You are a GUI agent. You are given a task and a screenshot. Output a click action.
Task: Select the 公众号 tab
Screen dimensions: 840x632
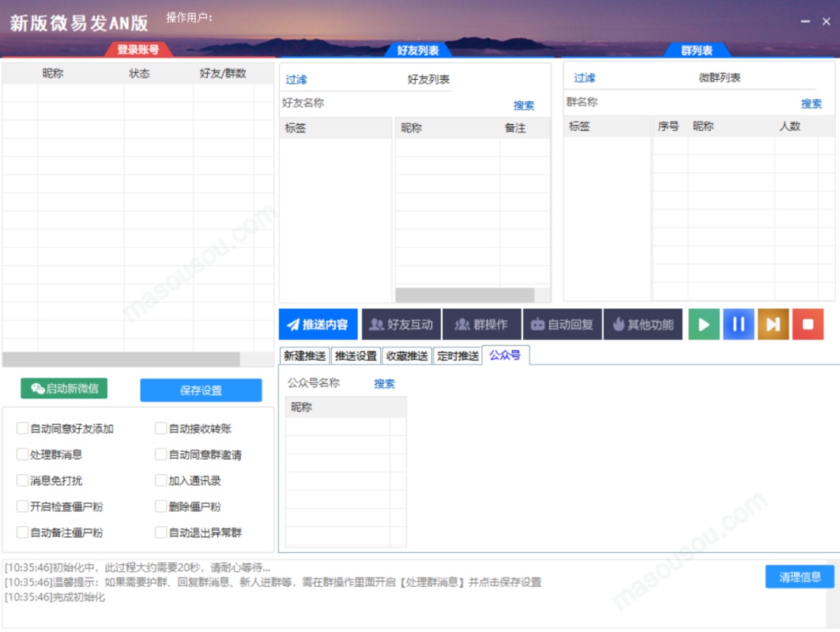505,355
